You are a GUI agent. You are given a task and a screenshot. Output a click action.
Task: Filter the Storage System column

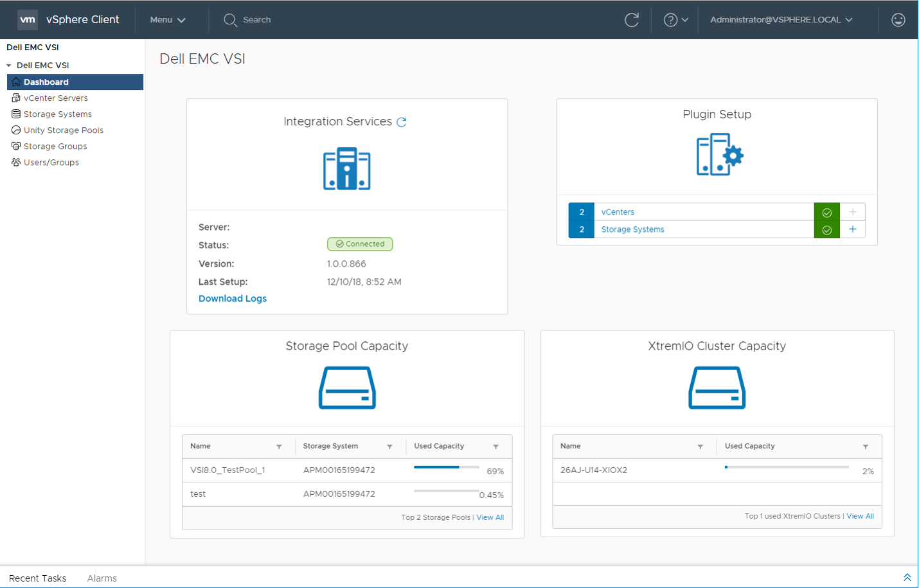pyautogui.click(x=389, y=447)
